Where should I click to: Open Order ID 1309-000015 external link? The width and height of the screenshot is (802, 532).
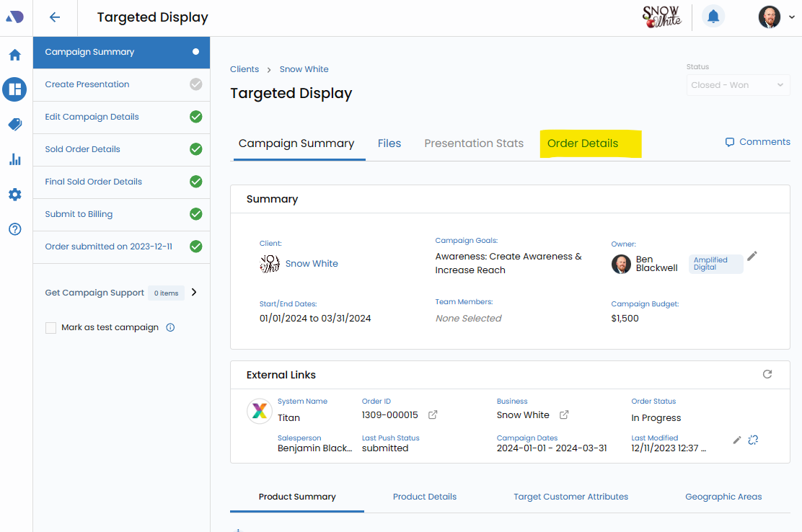pyautogui.click(x=433, y=415)
